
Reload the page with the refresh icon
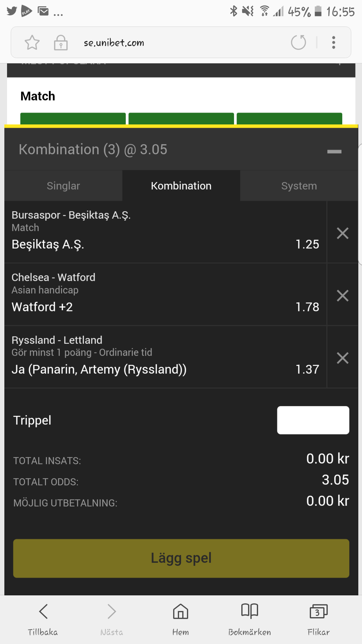point(298,42)
